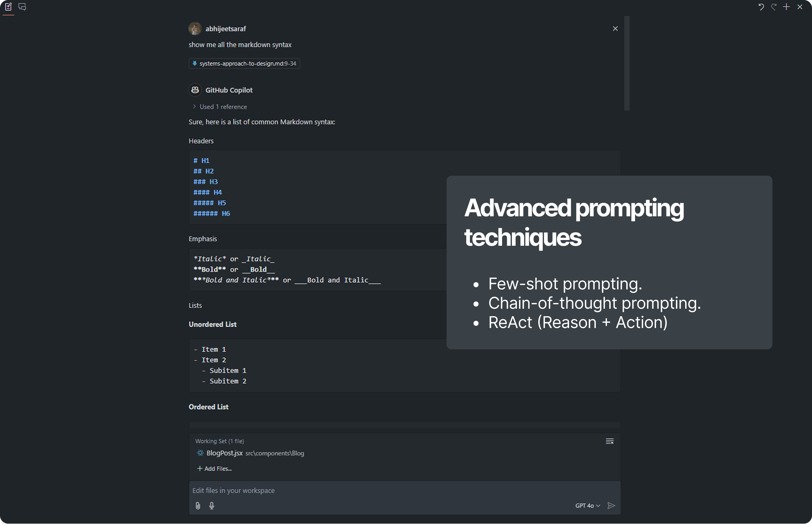Switch to the Copilot Chat tab

(x=22, y=6)
